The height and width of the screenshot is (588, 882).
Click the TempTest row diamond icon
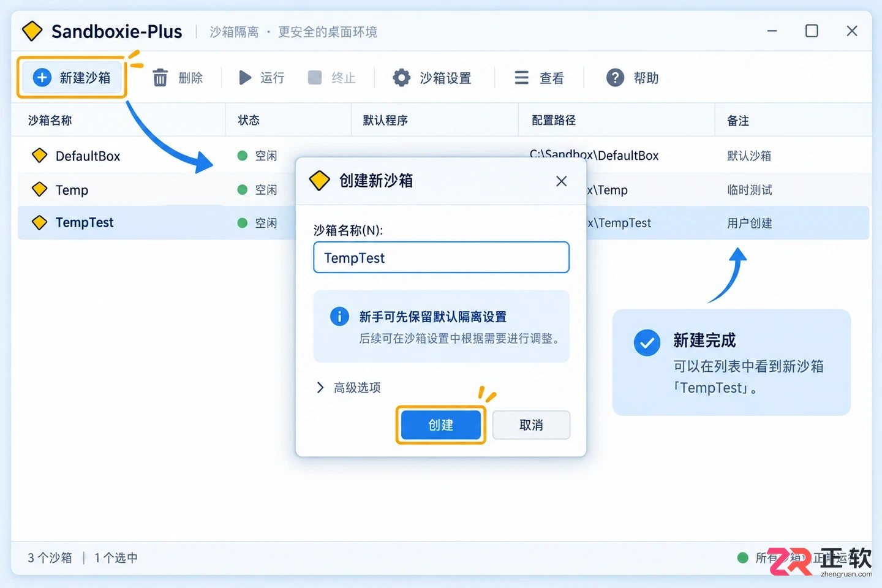click(40, 222)
